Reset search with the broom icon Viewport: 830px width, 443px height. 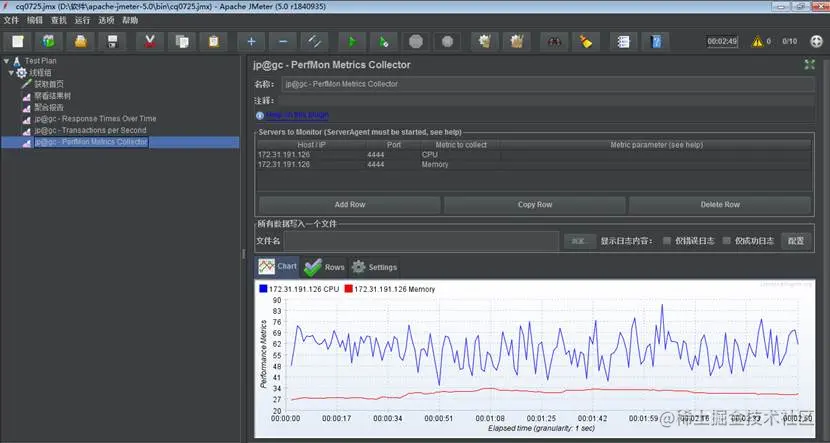(586, 42)
